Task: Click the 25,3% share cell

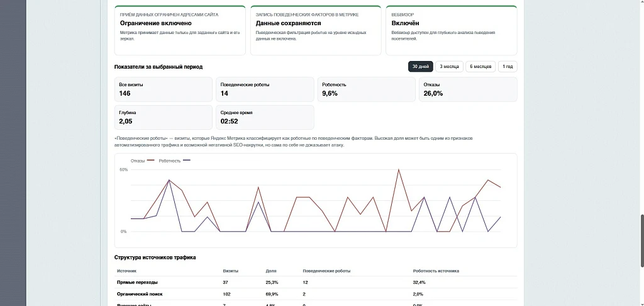Action: 272,283
